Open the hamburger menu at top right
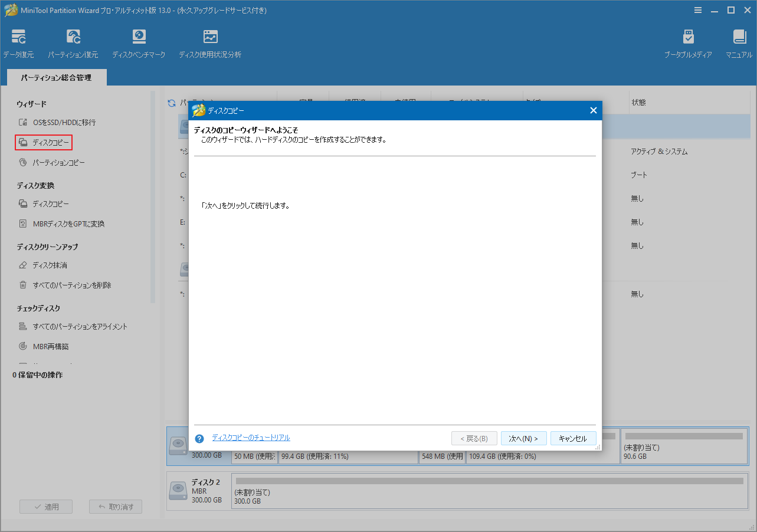The width and height of the screenshot is (757, 532). pyautogui.click(x=697, y=10)
